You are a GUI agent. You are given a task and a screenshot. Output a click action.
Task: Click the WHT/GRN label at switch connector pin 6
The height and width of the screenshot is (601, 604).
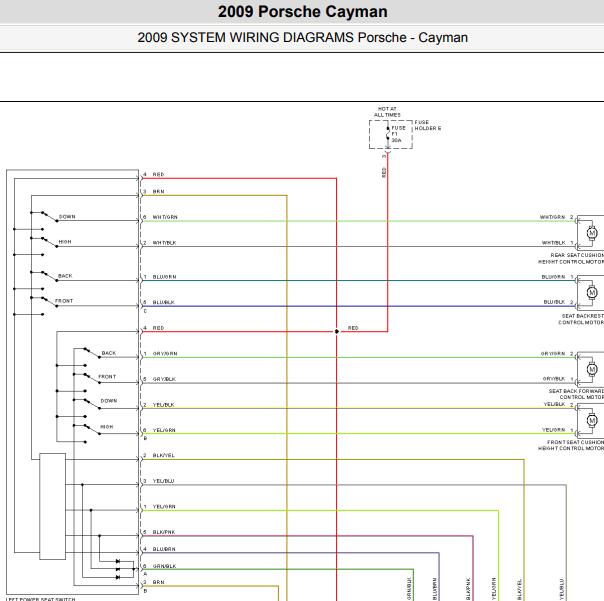click(x=165, y=217)
